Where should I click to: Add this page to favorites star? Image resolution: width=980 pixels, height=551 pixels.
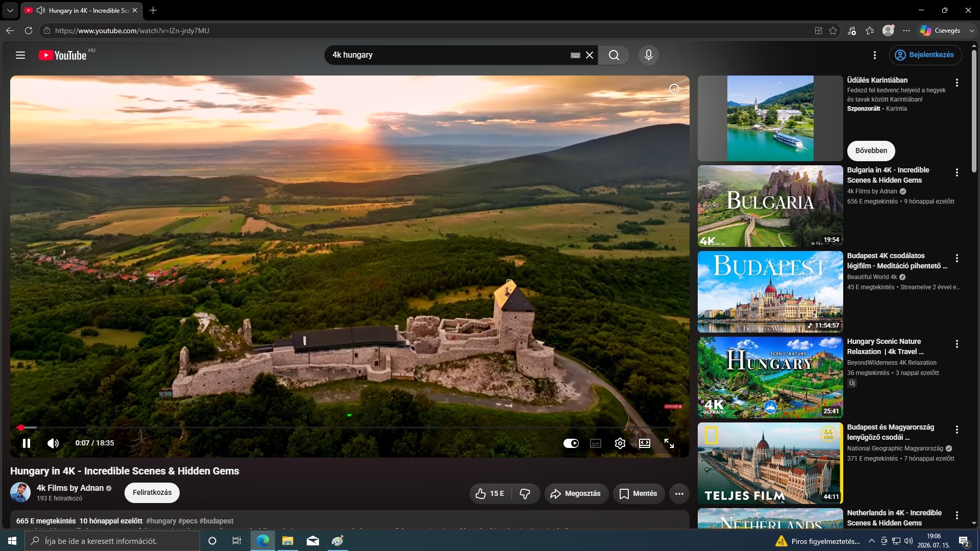pos(833,31)
